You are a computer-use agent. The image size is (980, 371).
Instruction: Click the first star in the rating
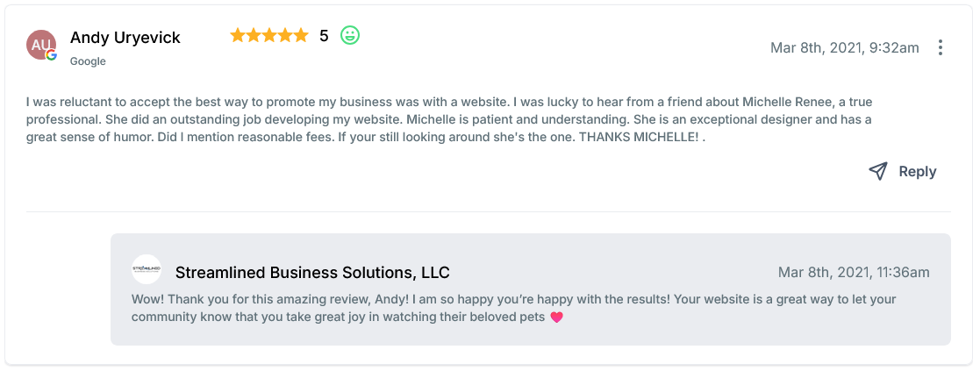click(238, 36)
